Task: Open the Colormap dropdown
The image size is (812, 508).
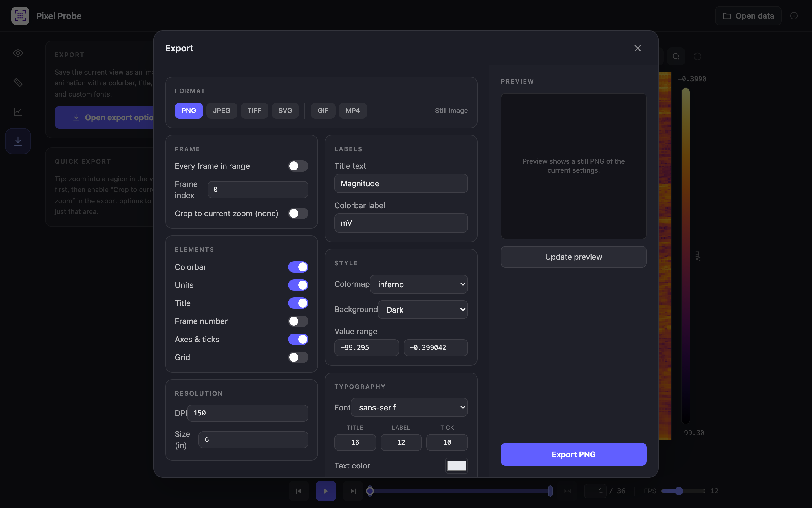Action: click(x=419, y=284)
